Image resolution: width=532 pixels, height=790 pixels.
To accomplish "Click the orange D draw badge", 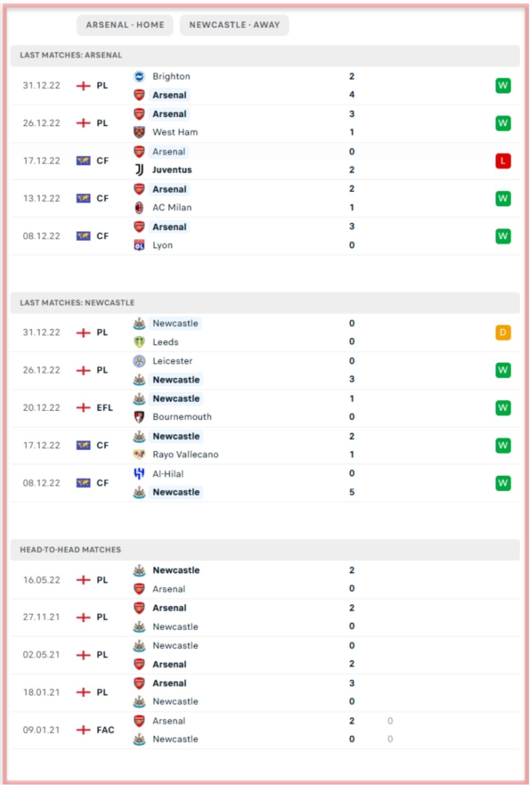I will tap(503, 332).
